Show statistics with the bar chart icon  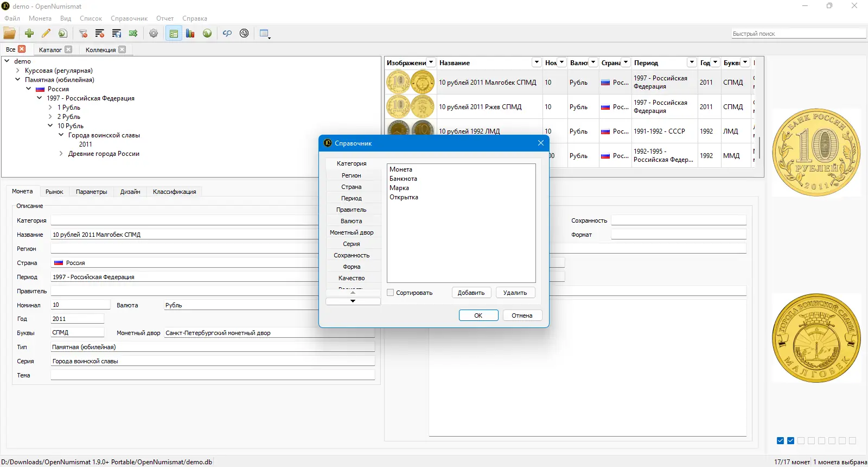(x=190, y=33)
